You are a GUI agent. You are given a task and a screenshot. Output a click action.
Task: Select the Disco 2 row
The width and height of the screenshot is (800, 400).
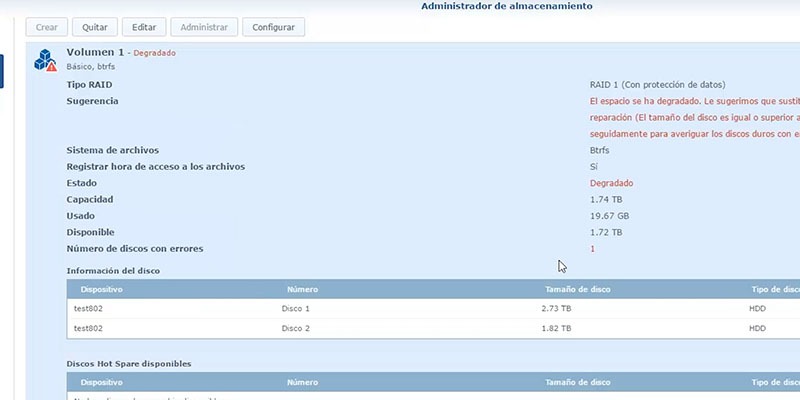point(433,328)
